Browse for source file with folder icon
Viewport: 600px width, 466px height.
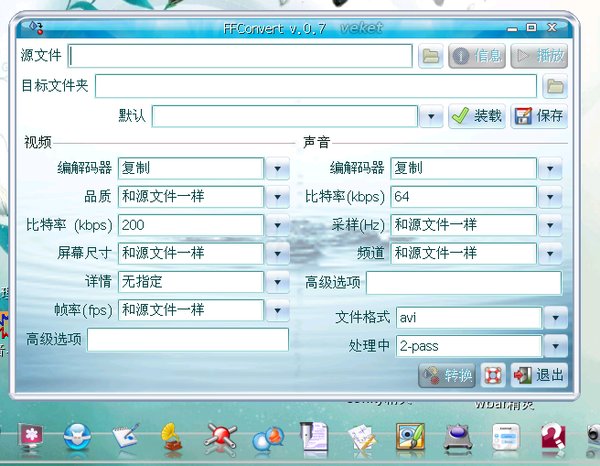point(430,56)
